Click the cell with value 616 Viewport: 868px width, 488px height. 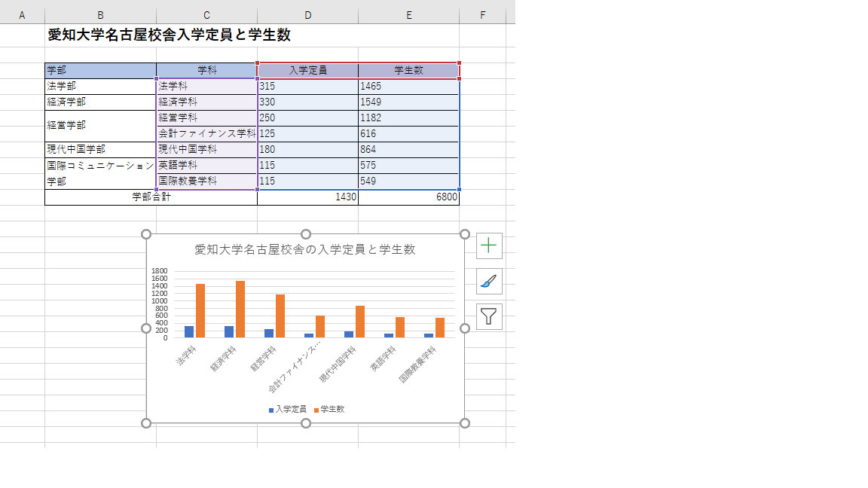(x=408, y=133)
